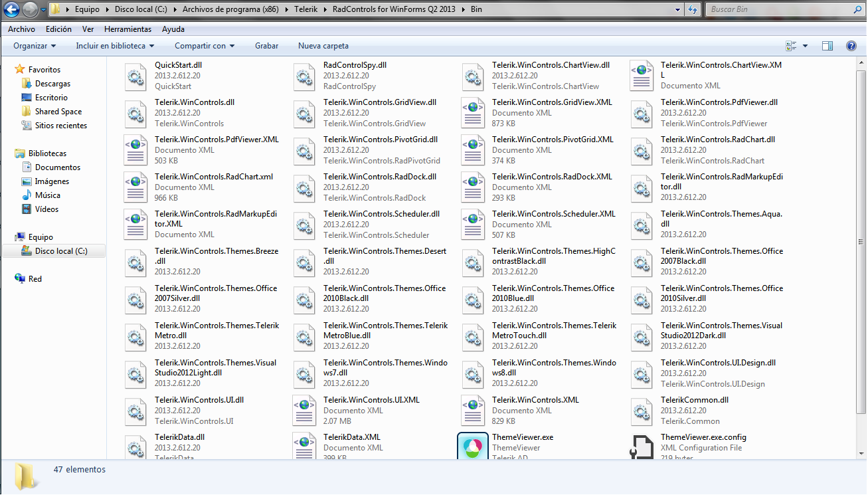Click the ThemeViewer.exe application icon
The width and height of the screenshot is (868, 497).
[473, 446]
